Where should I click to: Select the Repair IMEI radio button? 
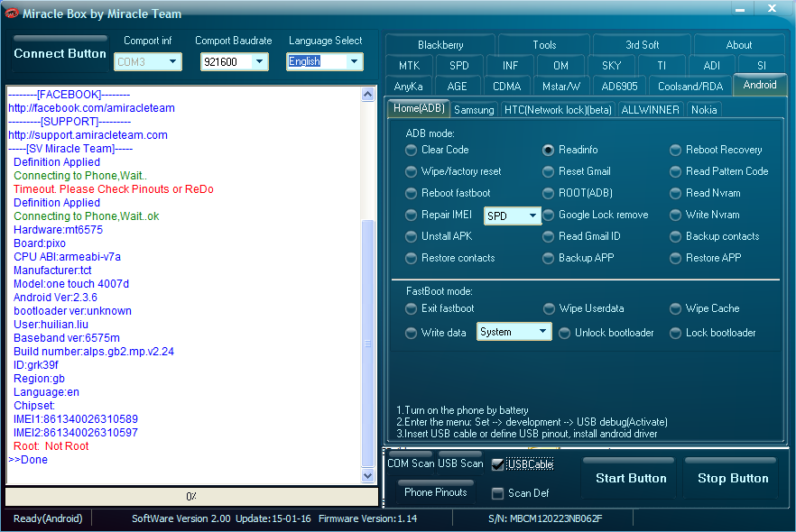[411, 215]
